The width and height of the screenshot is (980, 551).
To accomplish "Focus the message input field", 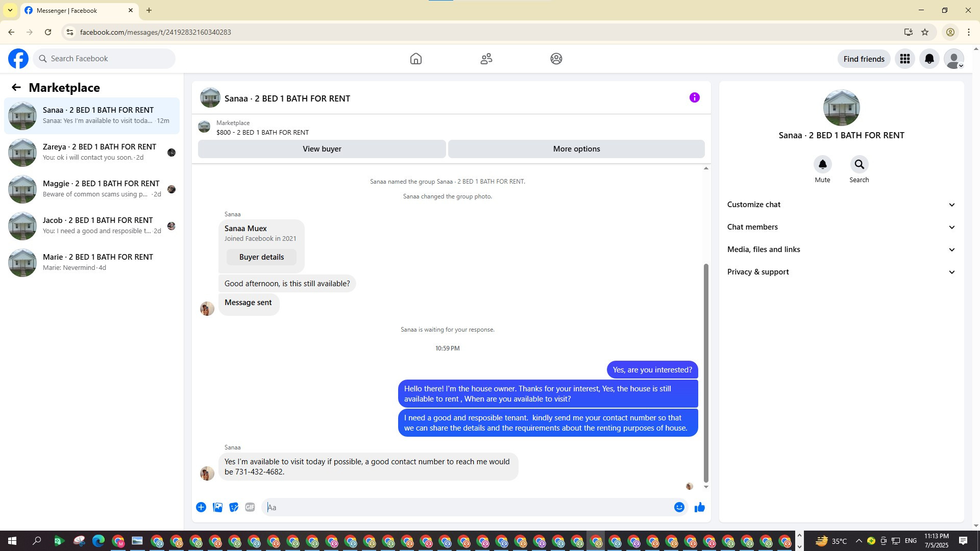I will 467,507.
